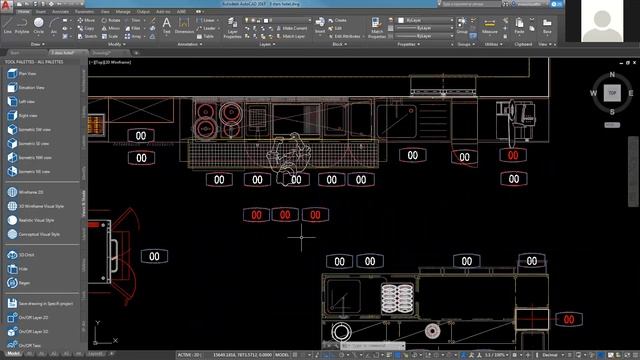Viewport: 640px width, 360px height.
Task: Expand the Annotation panel dropdown
Action: 190,44
